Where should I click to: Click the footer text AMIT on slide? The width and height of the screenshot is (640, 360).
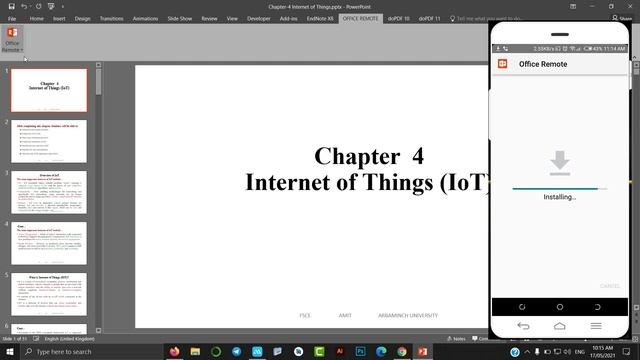point(345,316)
